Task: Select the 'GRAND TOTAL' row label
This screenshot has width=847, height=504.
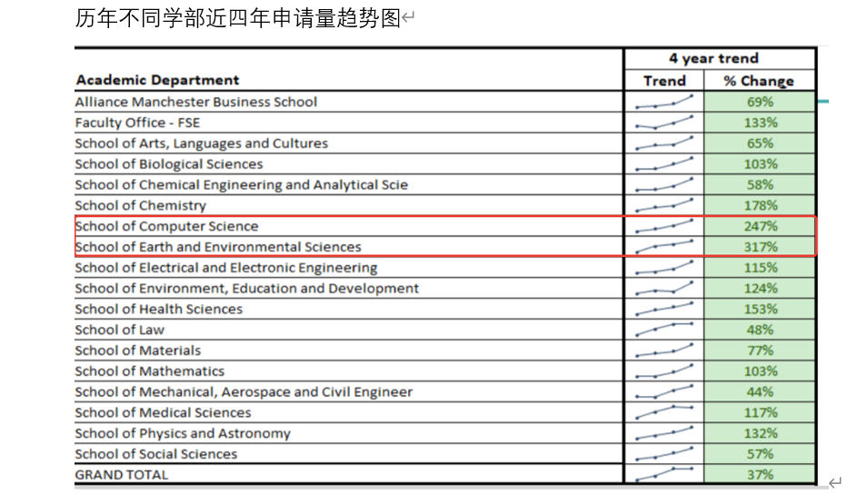Action: [x=121, y=475]
